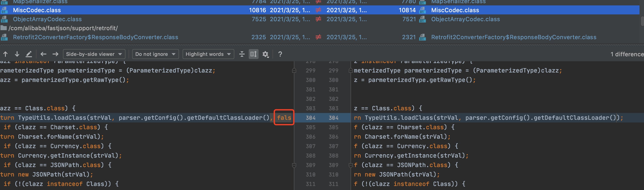Open the Highlight words dropdown
The width and height of the screenshot is (644, 190).
(x=208, y=54)
